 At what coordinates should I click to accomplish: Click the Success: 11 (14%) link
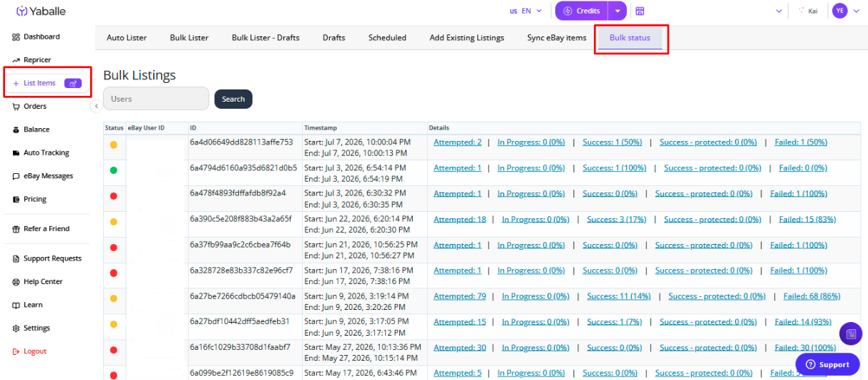(x=619, y=296)
